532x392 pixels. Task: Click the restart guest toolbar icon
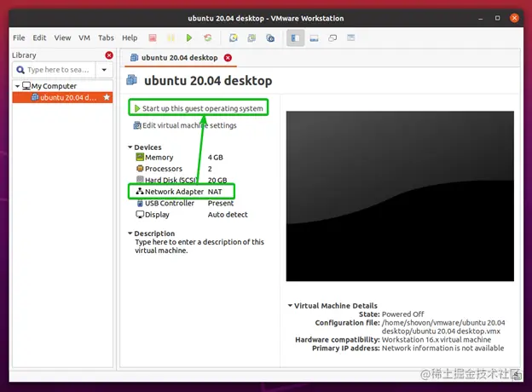[208, 38]
